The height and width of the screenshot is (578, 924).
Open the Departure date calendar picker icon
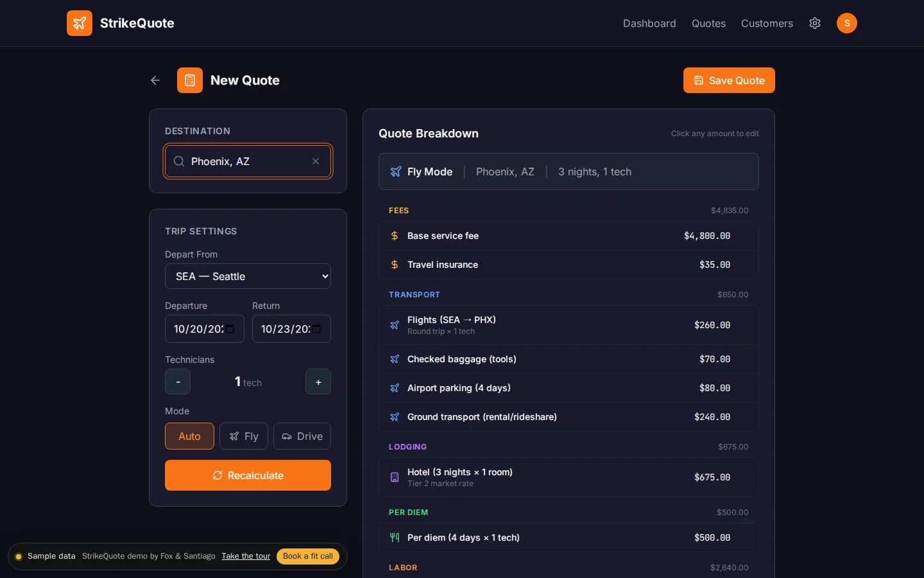(x=230, y=329)
